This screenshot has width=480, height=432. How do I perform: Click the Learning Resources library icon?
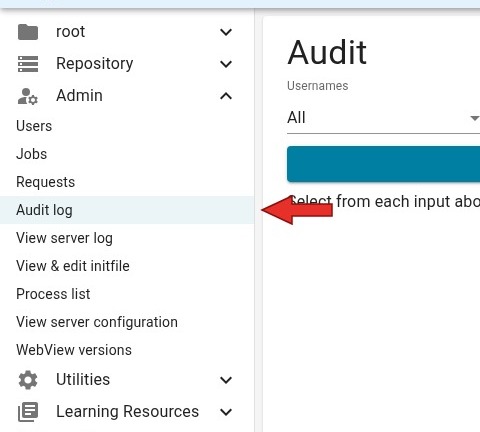coord(28,412)
